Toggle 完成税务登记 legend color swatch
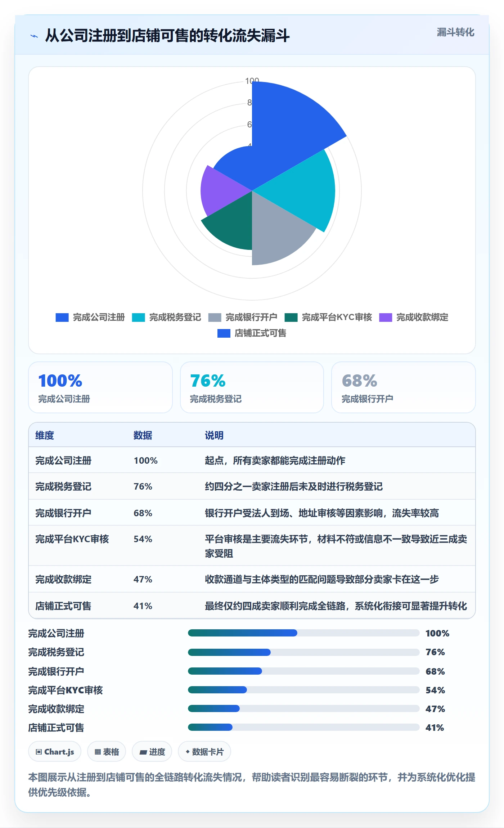The image size is (504, 828). [138, 318]
